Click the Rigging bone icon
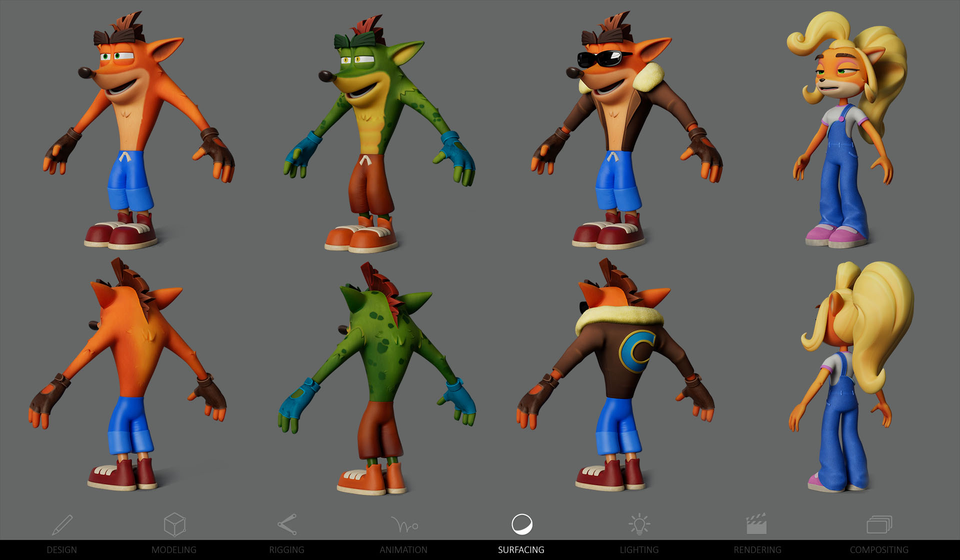The width and height of the screenshot is (960, 560). click(287, 524)
